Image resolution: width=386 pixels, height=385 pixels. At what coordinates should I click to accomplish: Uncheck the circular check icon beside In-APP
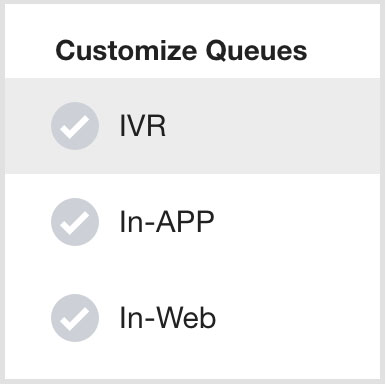75,222
